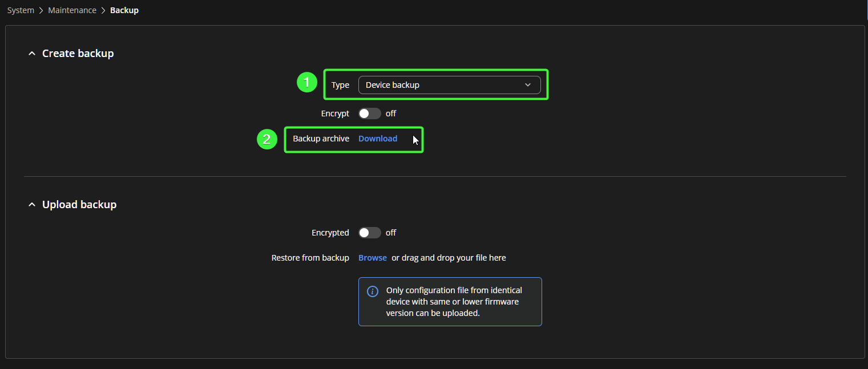Screen dimensions: 868x369
Task: Turn on the Encrypted switch under Upload backup
Action: tap(369, 233)
